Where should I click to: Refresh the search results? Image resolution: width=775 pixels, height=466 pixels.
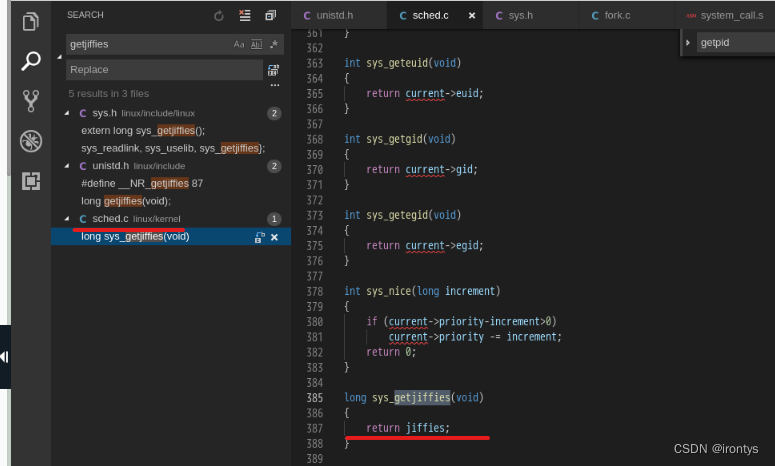[219, 16]
